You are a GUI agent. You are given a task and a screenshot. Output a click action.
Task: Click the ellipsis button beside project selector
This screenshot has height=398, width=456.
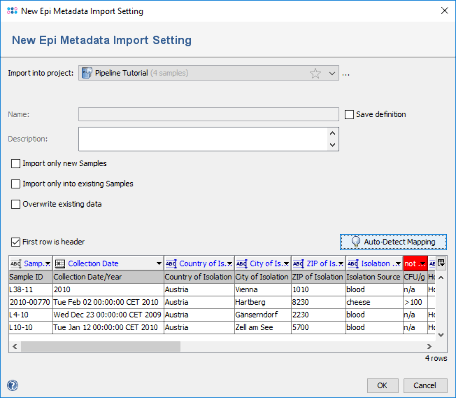coord(346,74)
